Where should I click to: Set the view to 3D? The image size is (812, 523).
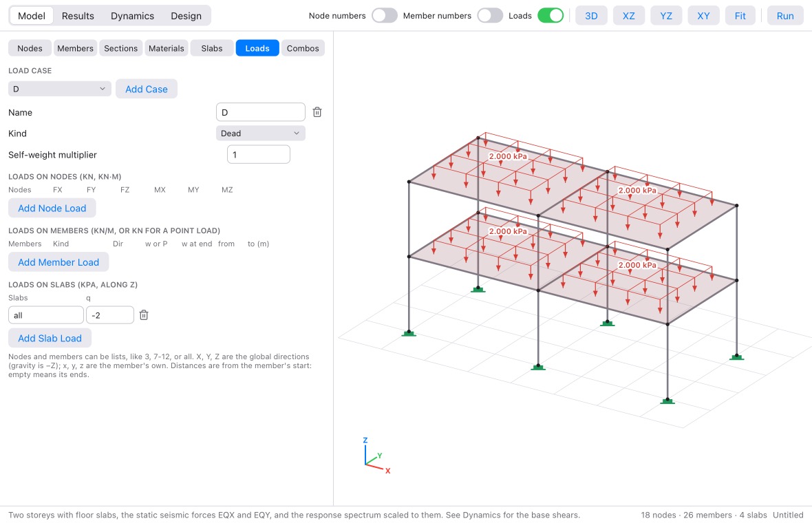tap(591, 16)
